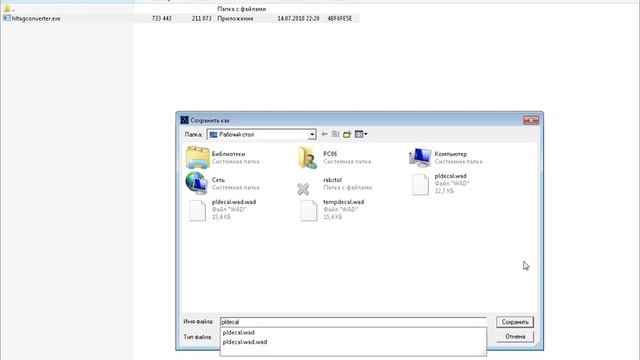The height and width of the screenshot is (360, 640).
Task: Expand the Папка location dropdown
Action: click(x=312, y=134)
